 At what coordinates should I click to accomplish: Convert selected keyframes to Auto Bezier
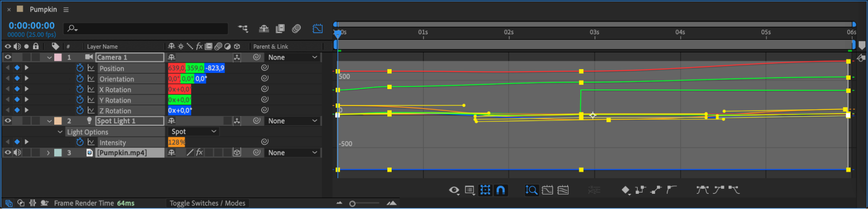[x=671, y=189]
